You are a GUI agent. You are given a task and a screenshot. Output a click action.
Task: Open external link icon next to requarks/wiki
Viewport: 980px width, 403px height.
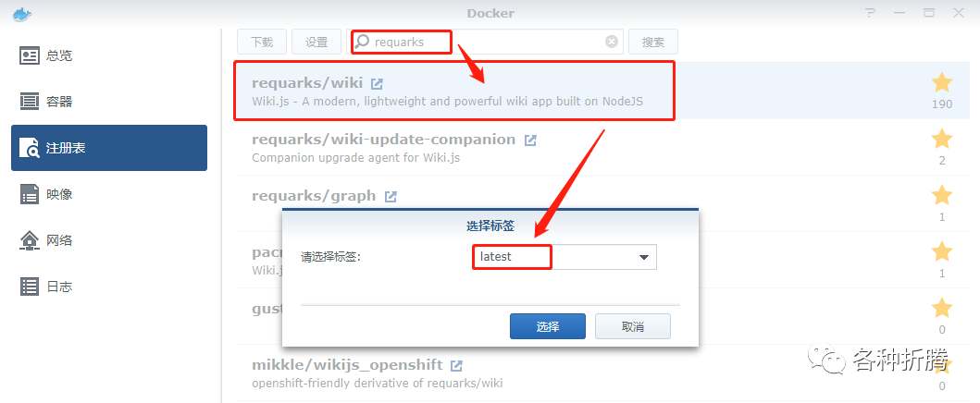(377, 83)
